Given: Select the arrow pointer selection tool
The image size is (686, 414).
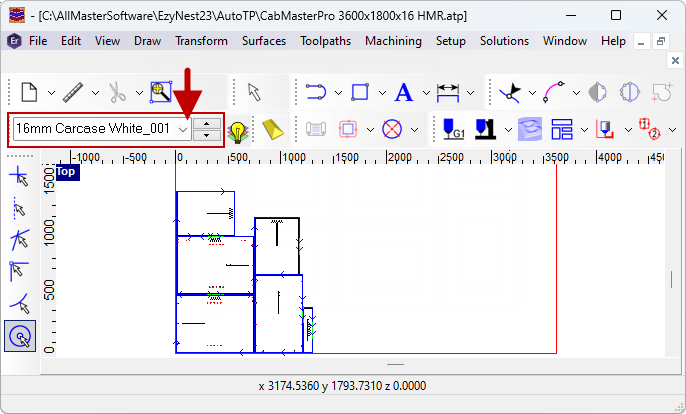Looking at the screenshot, I should [x=255, y=93].
